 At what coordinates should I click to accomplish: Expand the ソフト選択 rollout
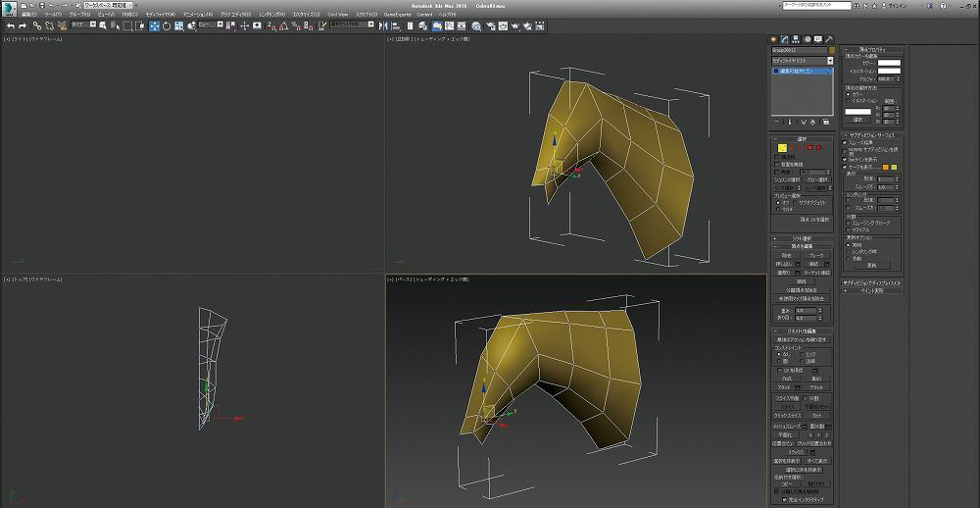pyautogui.click(x=803, y=238)
